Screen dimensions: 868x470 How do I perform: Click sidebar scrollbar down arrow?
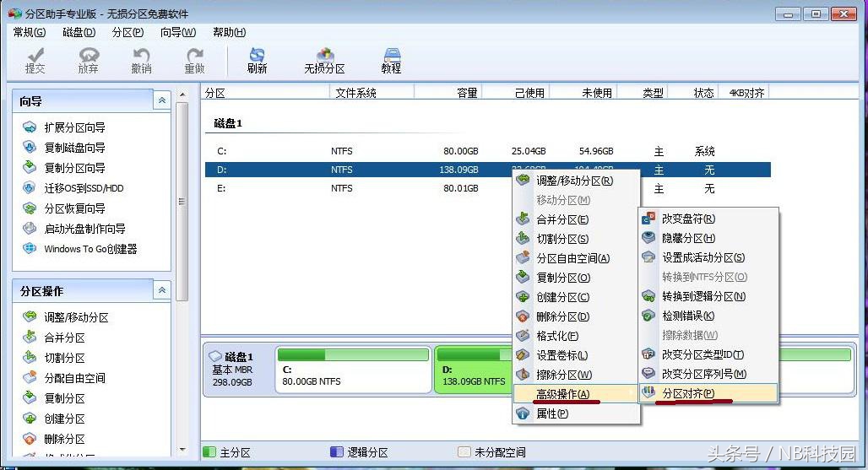[182, 450]
